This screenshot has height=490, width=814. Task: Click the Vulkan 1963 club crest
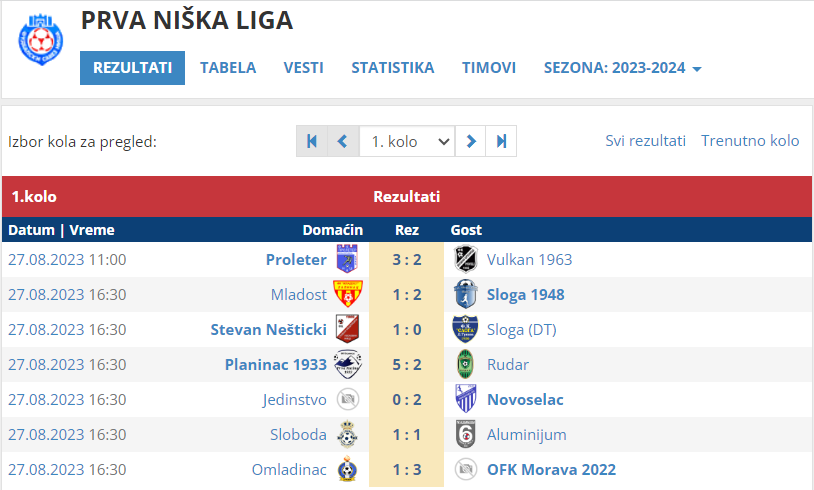coord(466,259)
